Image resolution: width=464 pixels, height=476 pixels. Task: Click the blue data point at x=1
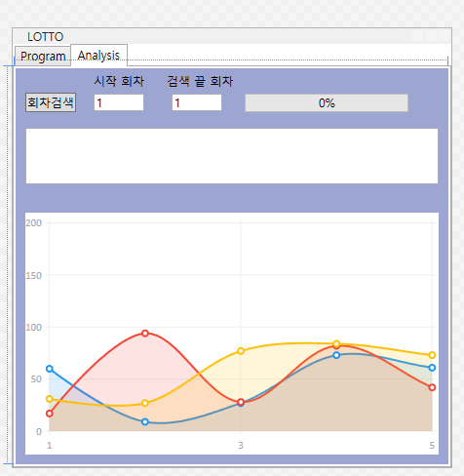[x=50, y=369]
